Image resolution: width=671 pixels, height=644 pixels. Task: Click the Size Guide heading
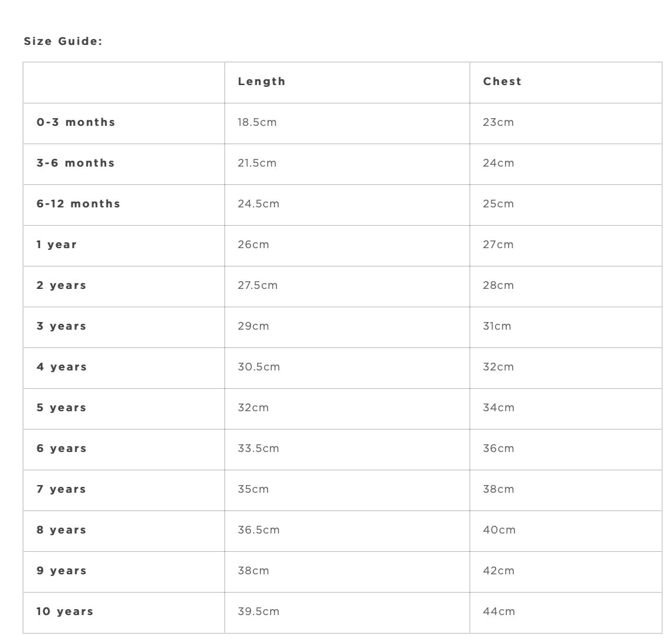[x=63, y=41]
